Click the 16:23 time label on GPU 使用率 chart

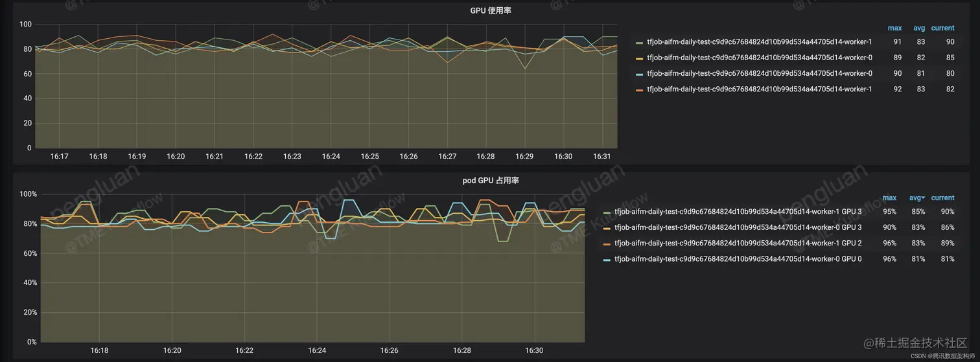pos(292,157)
